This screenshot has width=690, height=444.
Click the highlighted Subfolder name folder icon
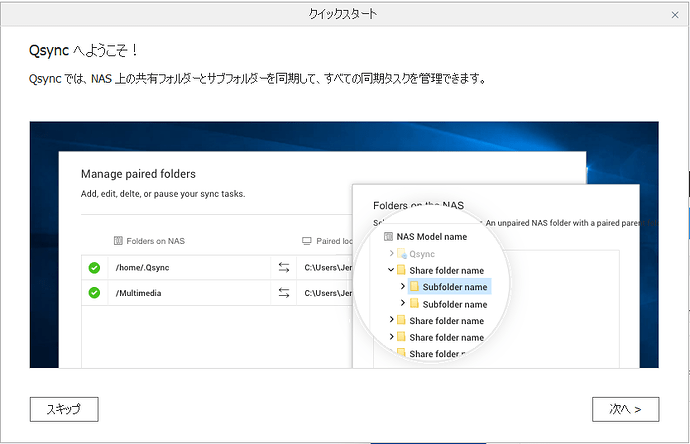point(415,287)
